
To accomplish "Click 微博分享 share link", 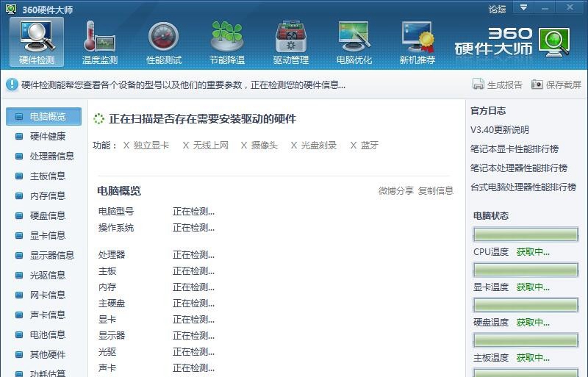I will (x=395, y=190).
